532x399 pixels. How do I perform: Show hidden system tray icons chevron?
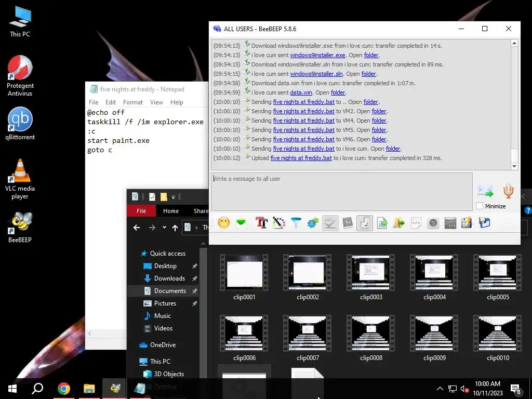coord(440,389)
